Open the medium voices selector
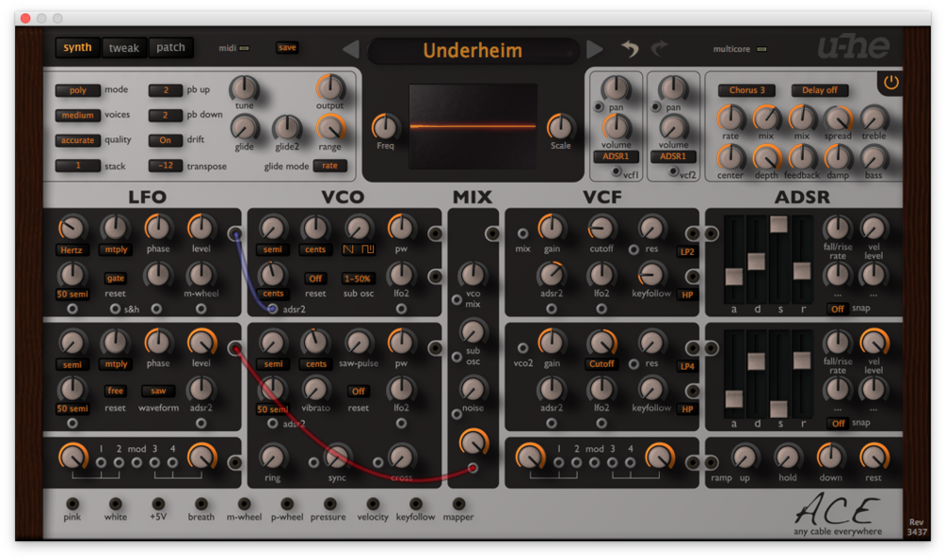 (x=78, y=115)
